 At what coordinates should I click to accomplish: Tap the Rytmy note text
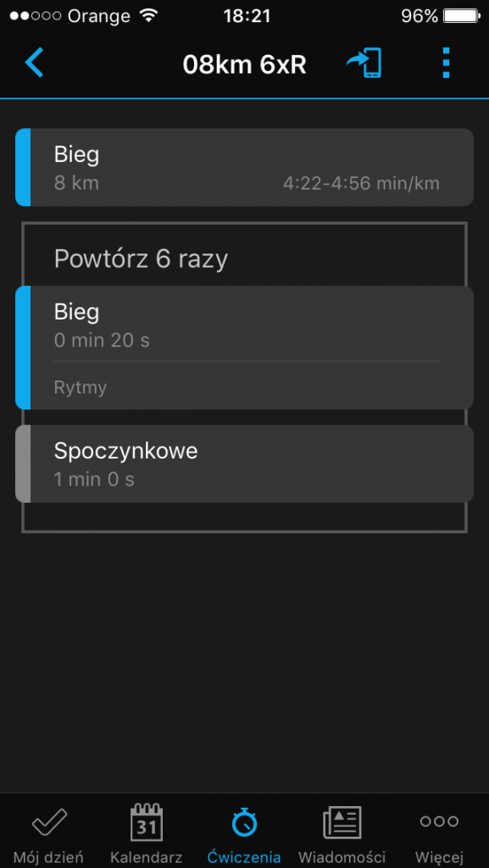tap(81, 387)
